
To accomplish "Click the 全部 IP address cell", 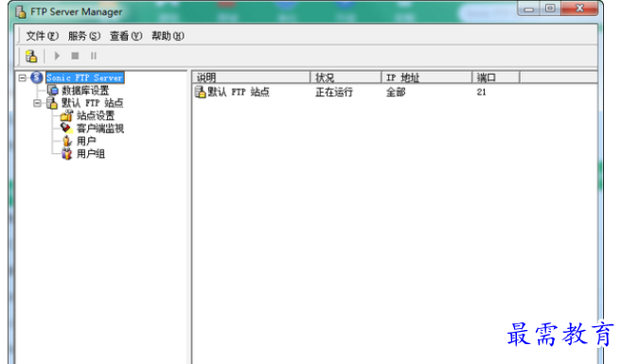I will point(396,93).
